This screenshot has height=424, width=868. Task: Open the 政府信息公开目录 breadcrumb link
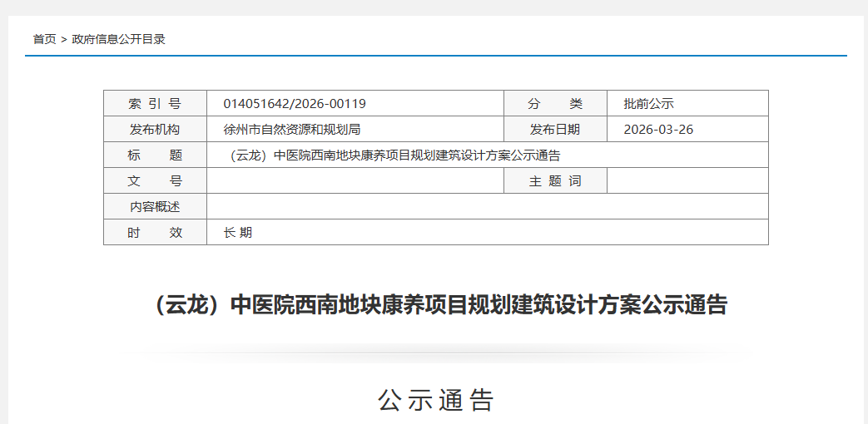click(x=118, y=39)
